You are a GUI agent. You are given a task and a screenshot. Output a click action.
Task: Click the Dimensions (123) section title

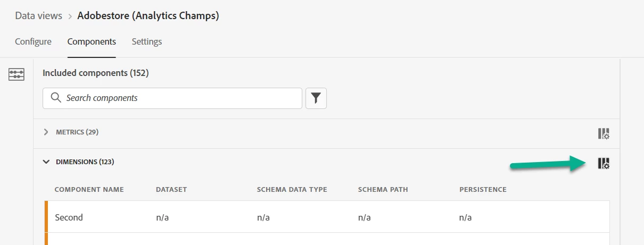(x=85, y=162)
